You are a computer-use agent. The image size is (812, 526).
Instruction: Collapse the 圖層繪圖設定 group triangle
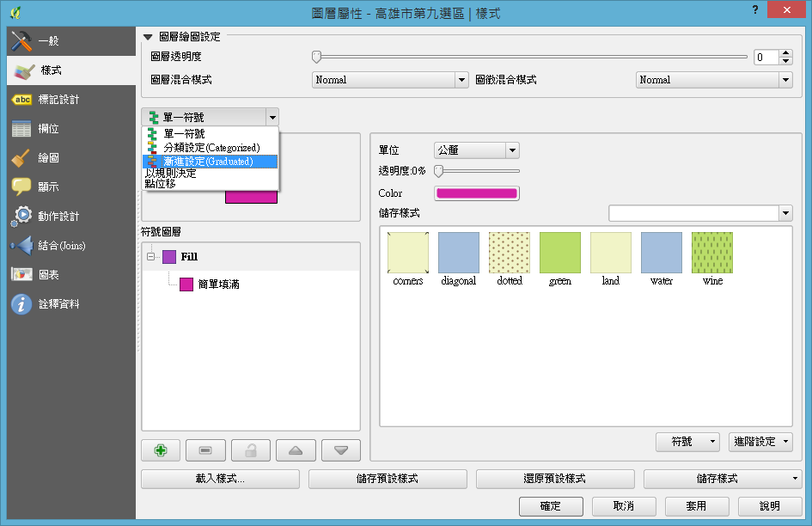(x=149, y=37)
